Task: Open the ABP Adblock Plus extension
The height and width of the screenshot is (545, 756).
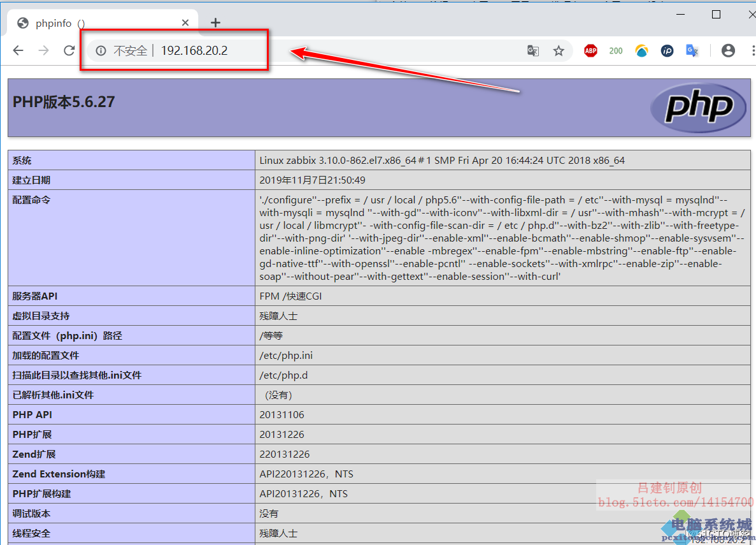Action: pos(590,51)
